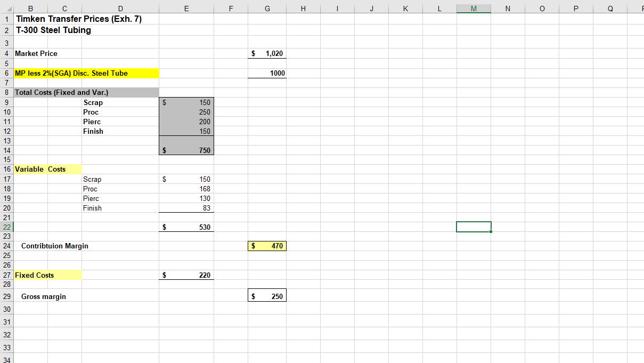Click the highlighted column M header

474,9
